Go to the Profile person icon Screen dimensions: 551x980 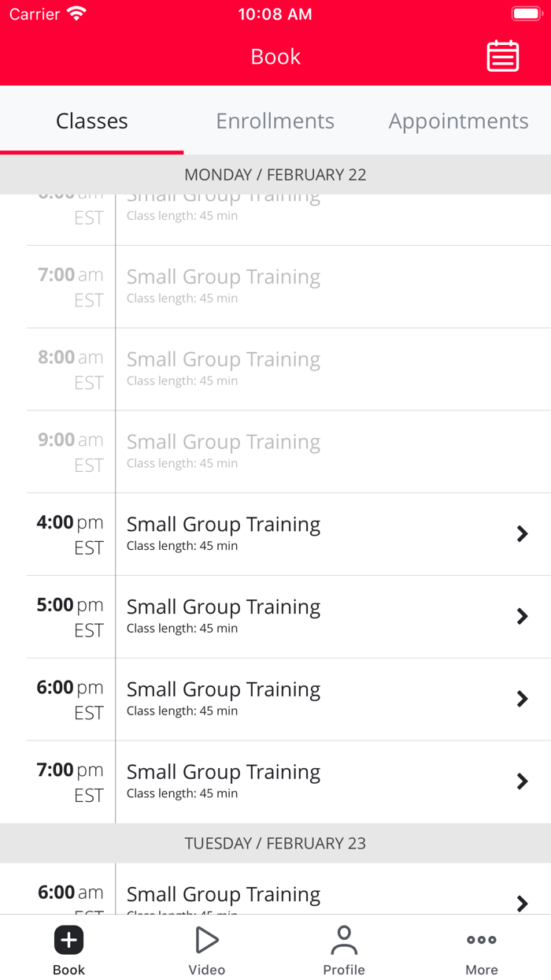[x=344, y=940]
